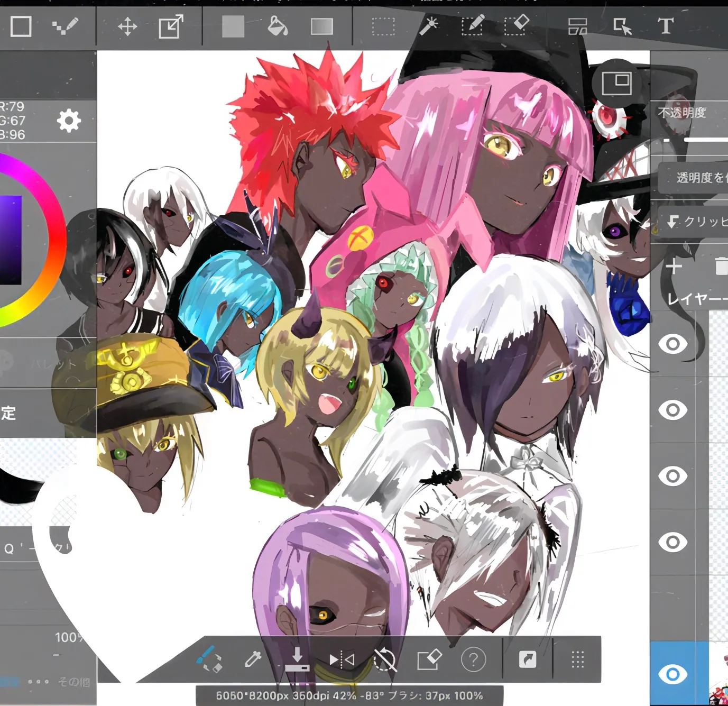
Task: Select the Bucket fill tool
Action: (278, 26)
